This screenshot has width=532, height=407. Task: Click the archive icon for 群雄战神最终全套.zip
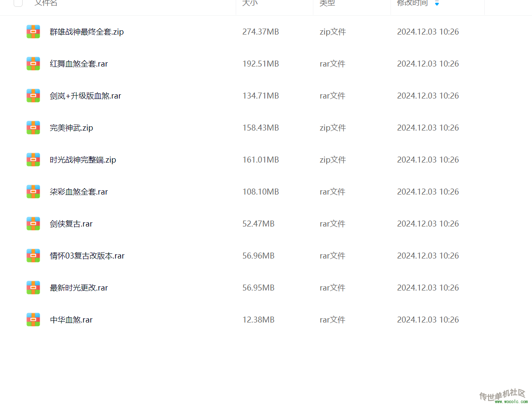(33, 32)
